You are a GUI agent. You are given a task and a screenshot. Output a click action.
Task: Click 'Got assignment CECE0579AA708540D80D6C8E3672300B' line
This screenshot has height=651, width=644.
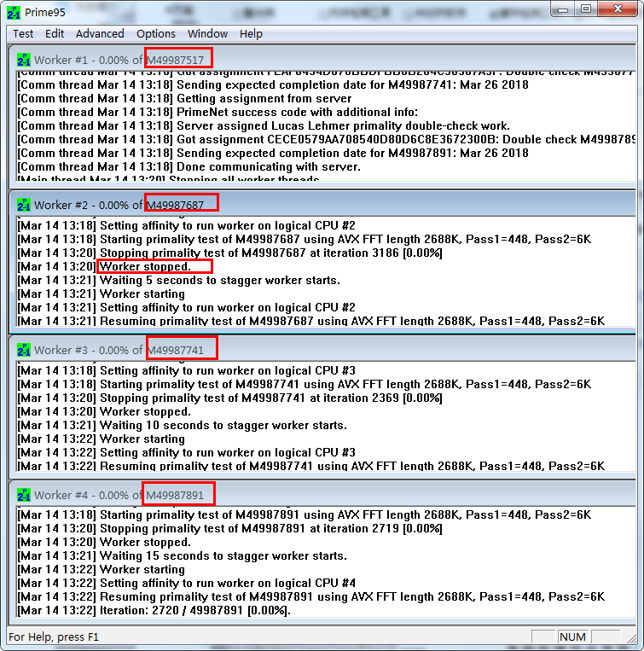click(326, 140)
